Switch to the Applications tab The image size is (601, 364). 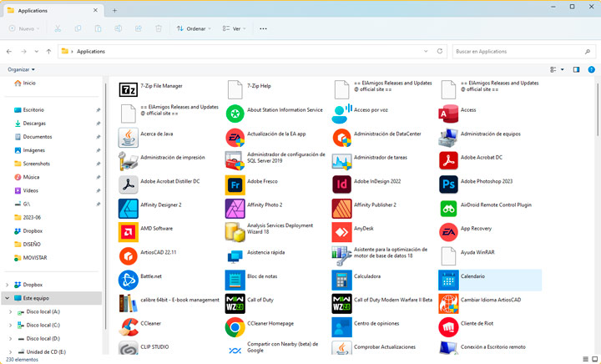click(53, 10)
